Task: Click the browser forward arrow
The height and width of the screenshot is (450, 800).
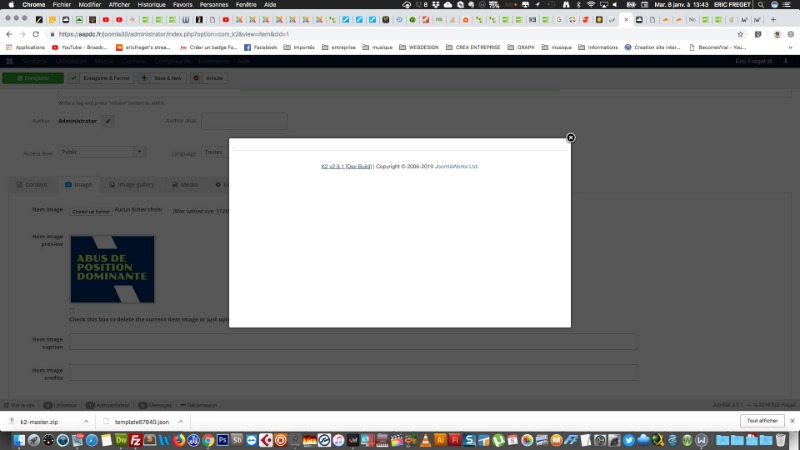Action: (x=22, y=34)
